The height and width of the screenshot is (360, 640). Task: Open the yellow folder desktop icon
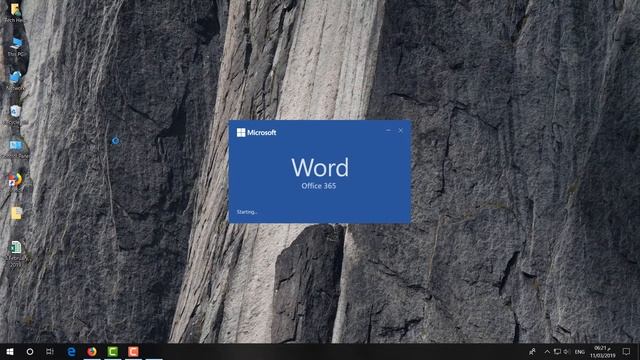click(x=16, y=213)
